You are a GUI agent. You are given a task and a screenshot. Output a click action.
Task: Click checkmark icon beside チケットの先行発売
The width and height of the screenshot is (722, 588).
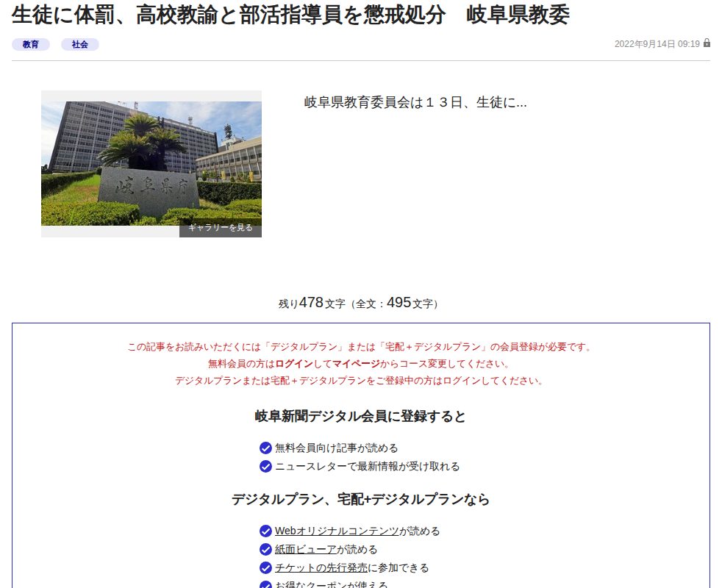tap(265, 567)
